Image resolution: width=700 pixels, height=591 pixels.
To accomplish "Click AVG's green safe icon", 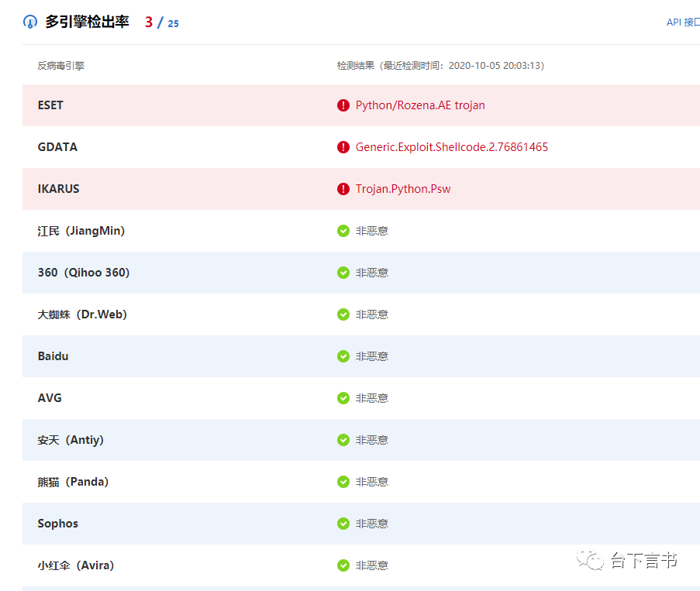I will coord(343,397).
